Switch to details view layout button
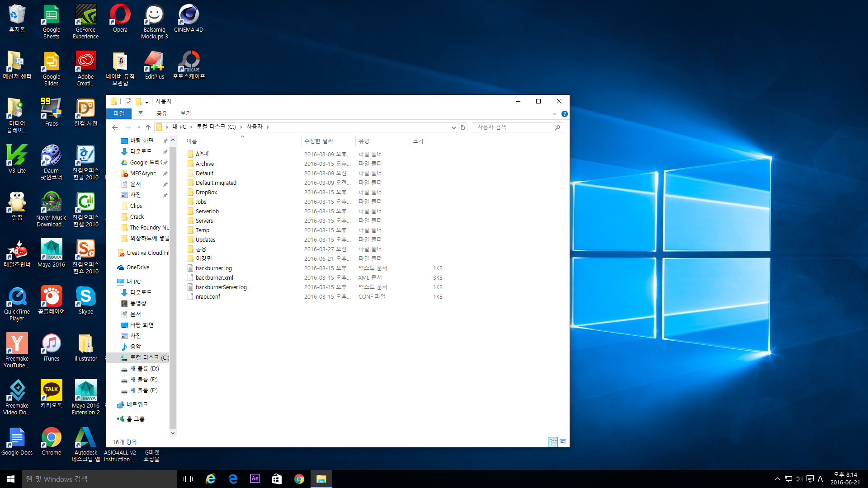The width and height of the screenshot is (868, 488). click(x=553, y=442)
